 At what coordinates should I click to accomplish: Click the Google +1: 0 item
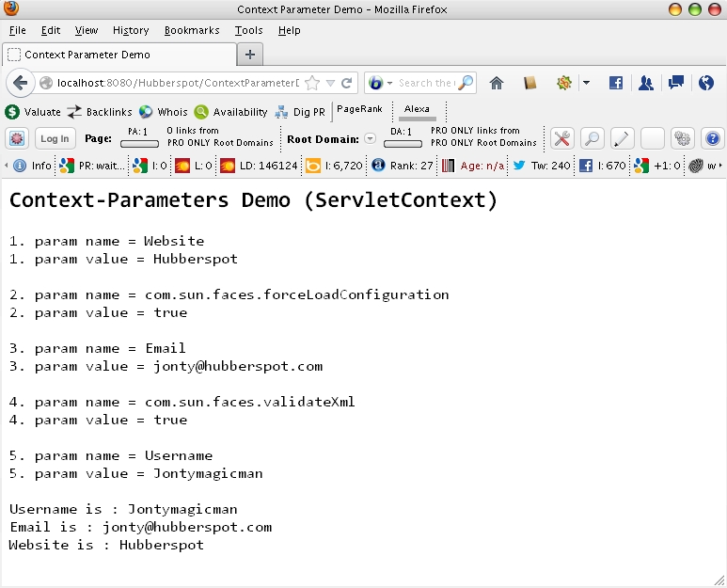click(x=656, y=166)
